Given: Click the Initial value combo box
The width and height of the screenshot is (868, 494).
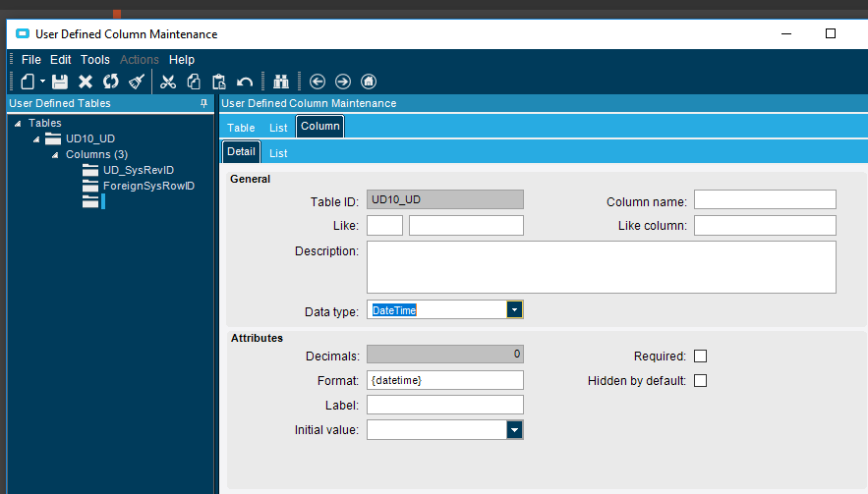Looking at the screenshot, I should 445,430.
